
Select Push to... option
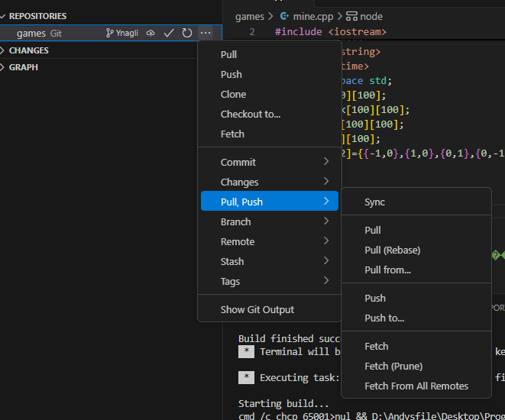pyautogui.click(x=416, y=318)
